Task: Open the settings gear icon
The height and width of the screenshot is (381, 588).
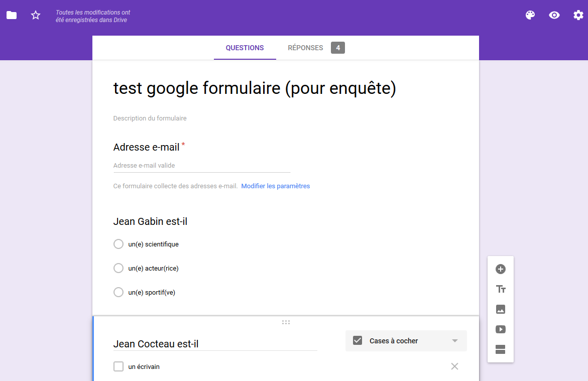Action: coord(578,15)
